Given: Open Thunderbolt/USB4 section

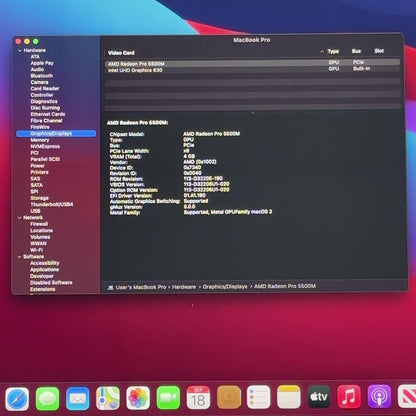Looking at the screenshot, I should click(x=52, y=204).
